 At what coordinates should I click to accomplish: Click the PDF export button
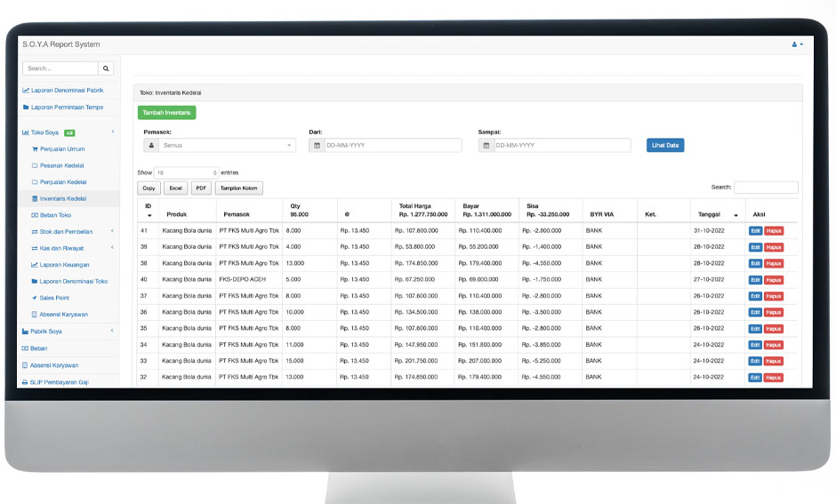pos(201,188)
